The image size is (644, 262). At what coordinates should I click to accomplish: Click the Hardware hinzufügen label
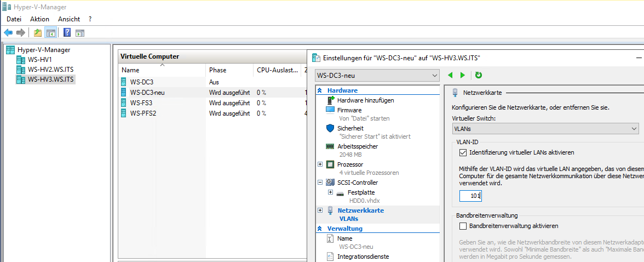[x=366, y=100]
